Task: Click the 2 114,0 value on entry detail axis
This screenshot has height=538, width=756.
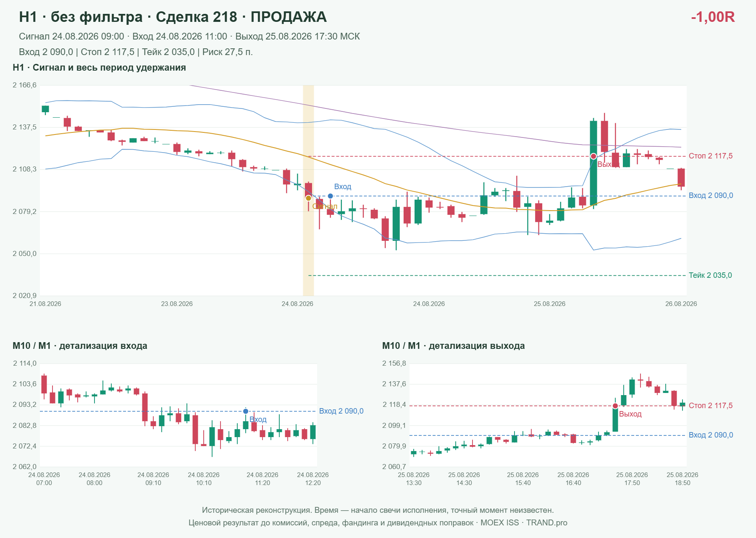Action: [25, 364]
